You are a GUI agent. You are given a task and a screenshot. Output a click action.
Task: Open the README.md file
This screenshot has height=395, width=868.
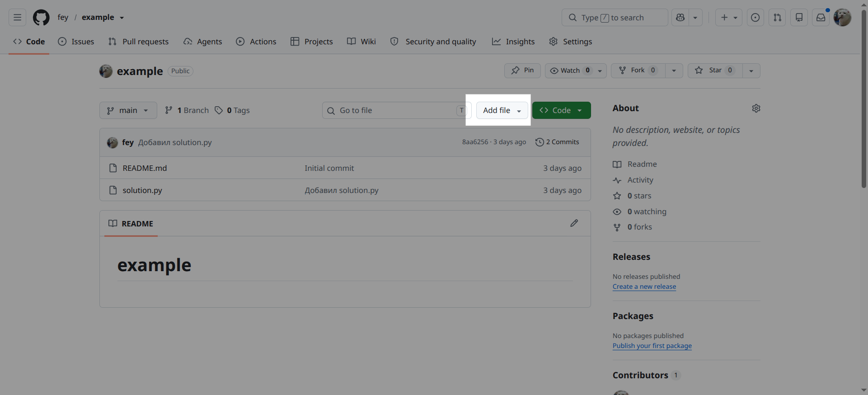145,168
